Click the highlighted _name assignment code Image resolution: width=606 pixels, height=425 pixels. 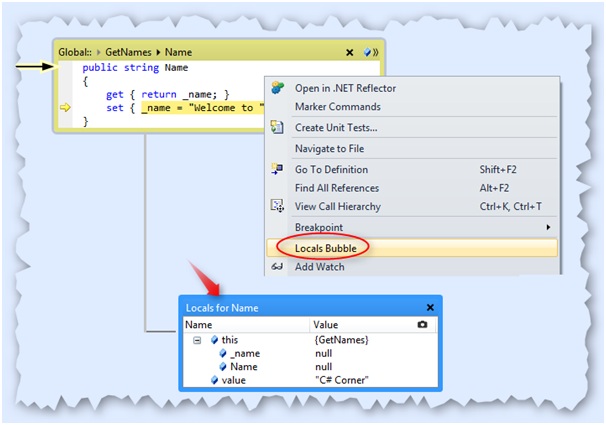click(203, 108)
